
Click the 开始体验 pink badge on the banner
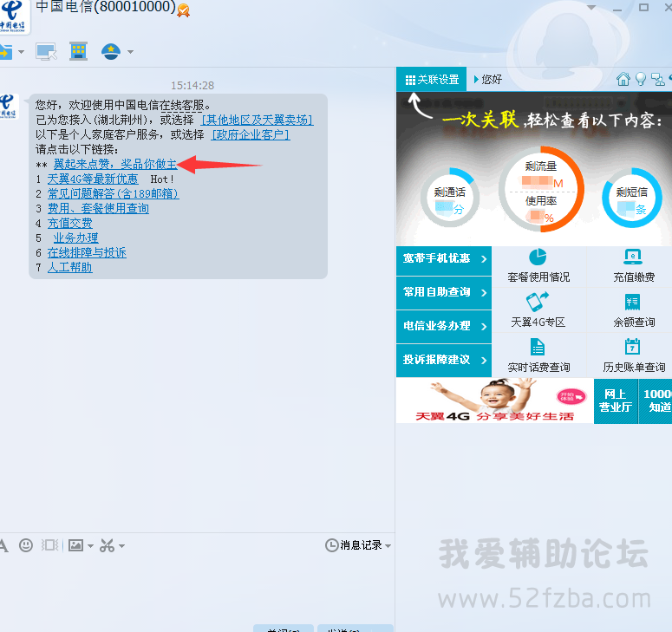(571, 396)
